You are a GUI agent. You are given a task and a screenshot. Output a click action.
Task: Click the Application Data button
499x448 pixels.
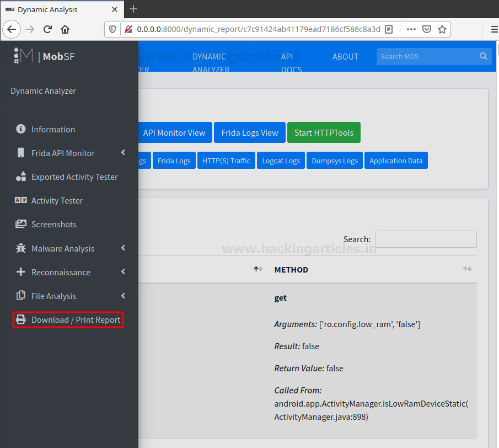pyautogui.click(x=396, y=161)
